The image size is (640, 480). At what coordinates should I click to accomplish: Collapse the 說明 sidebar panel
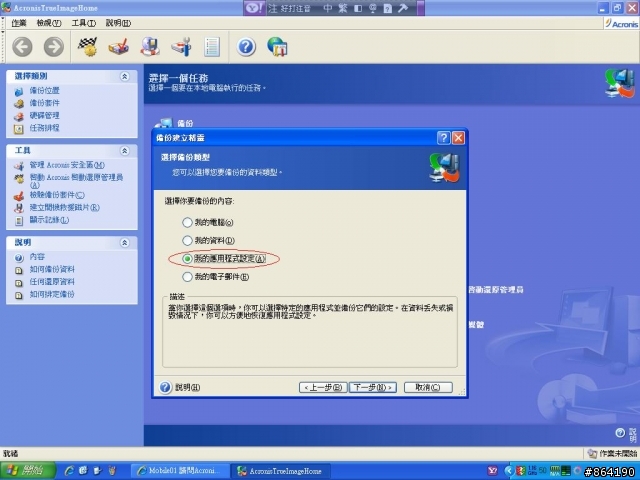(x=124, y=243)
